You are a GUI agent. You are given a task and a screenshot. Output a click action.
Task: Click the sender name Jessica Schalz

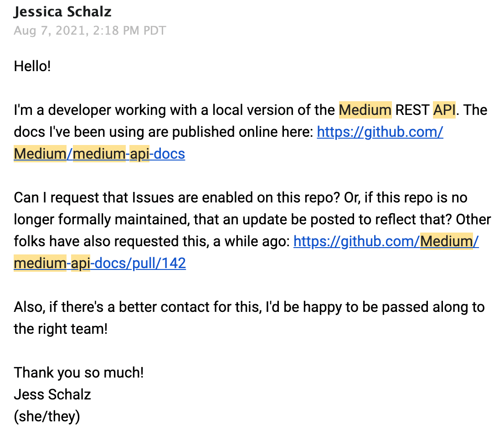click(62, 12)
